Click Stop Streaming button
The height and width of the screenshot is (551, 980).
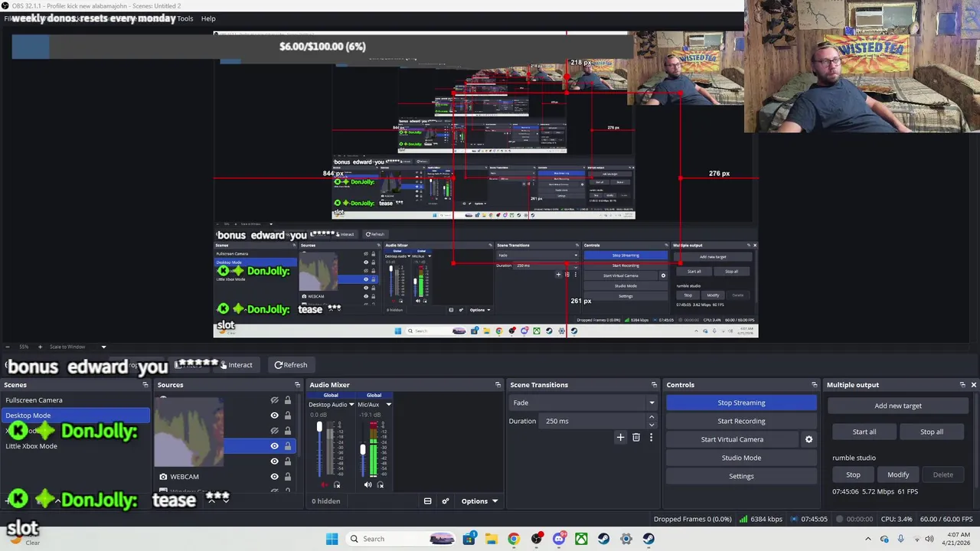coord(741,403)
